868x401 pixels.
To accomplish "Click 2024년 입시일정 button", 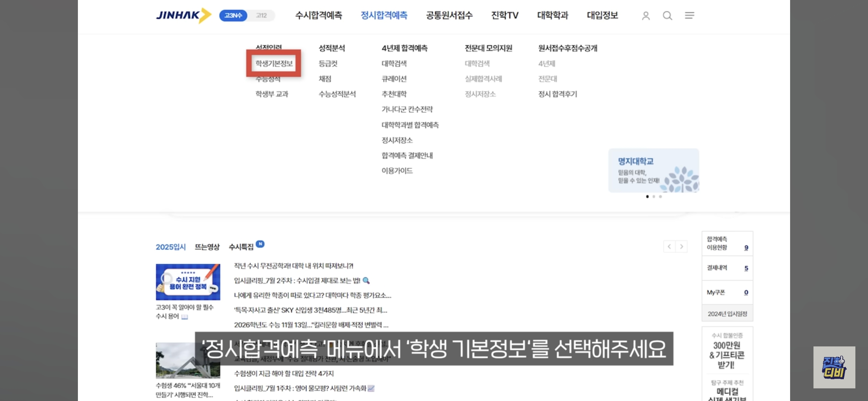I will point(727,314).
